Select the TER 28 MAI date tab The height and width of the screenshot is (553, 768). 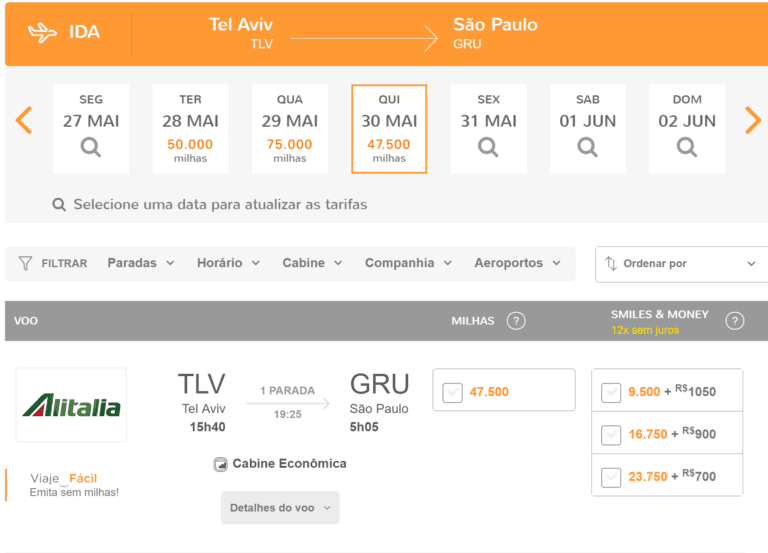click(x=190, y=128)
